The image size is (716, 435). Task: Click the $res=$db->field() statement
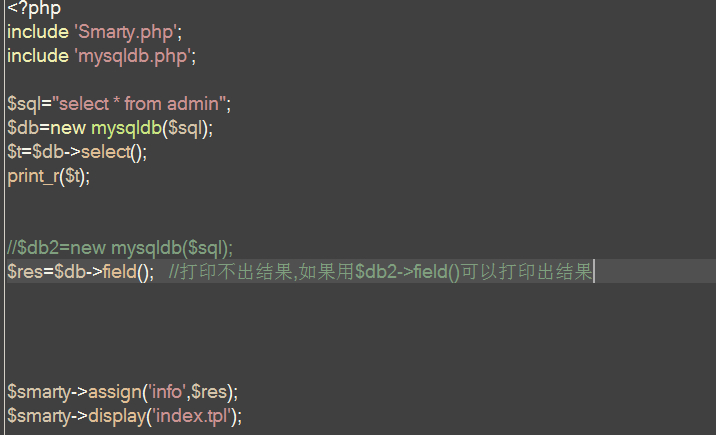click(x=80, y=272)
